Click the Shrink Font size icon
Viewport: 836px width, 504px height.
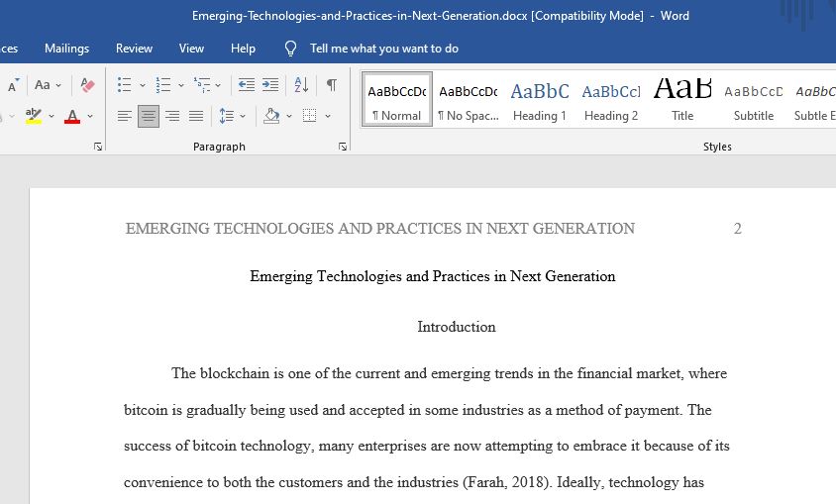click(x=13, y=85)
